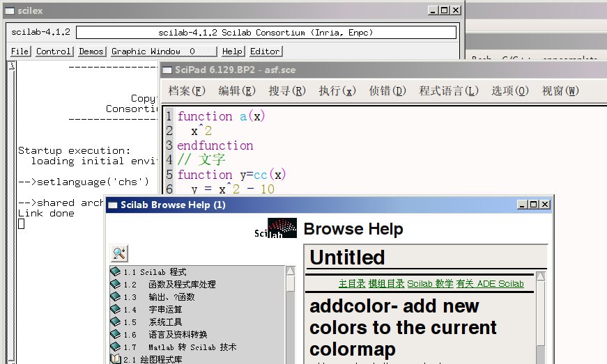Select tree item 1.2 函数及程式库处理

(x=169, y=285)
